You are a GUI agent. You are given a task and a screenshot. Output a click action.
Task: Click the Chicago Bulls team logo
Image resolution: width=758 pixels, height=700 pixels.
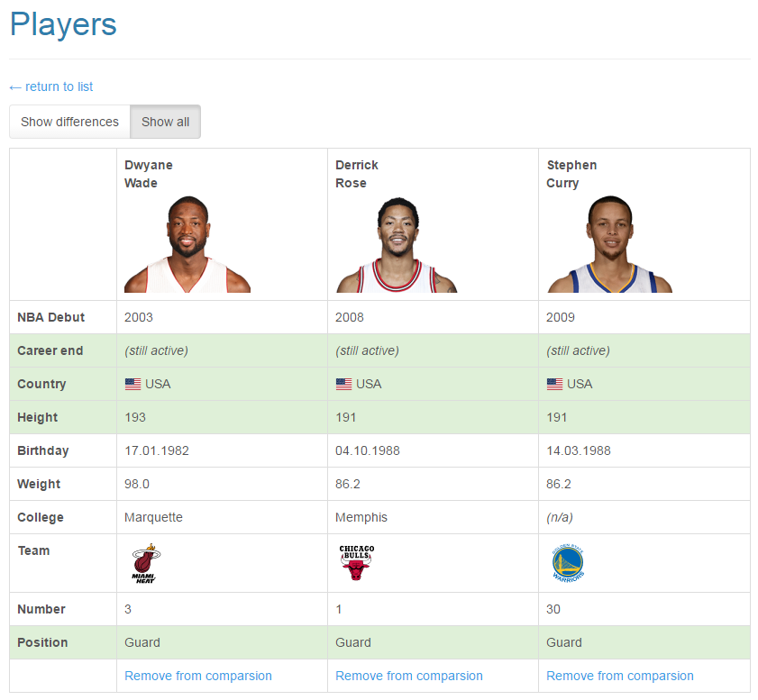(x=356, y=563)
